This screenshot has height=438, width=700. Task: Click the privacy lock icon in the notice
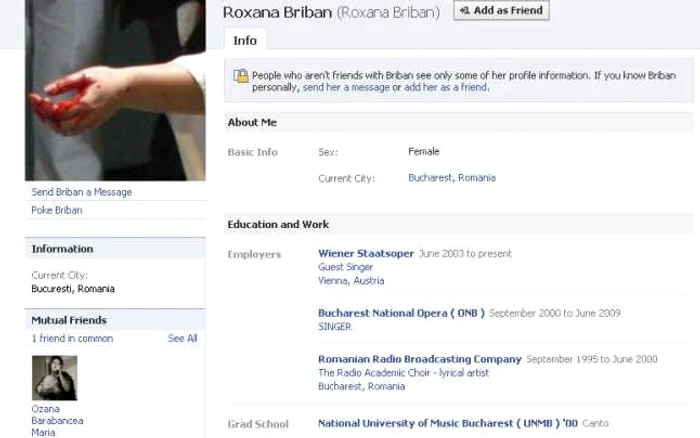click(241, 76)
